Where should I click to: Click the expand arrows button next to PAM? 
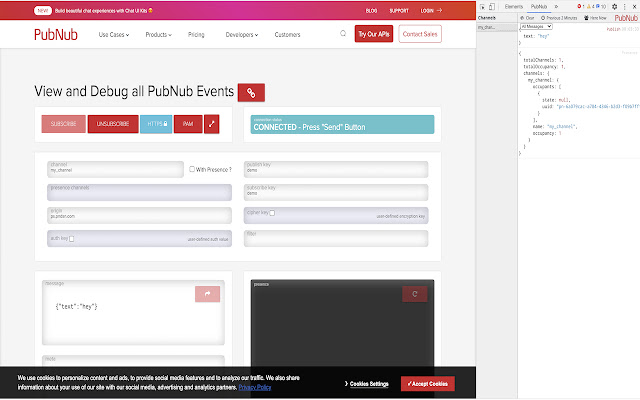[211, 124]
